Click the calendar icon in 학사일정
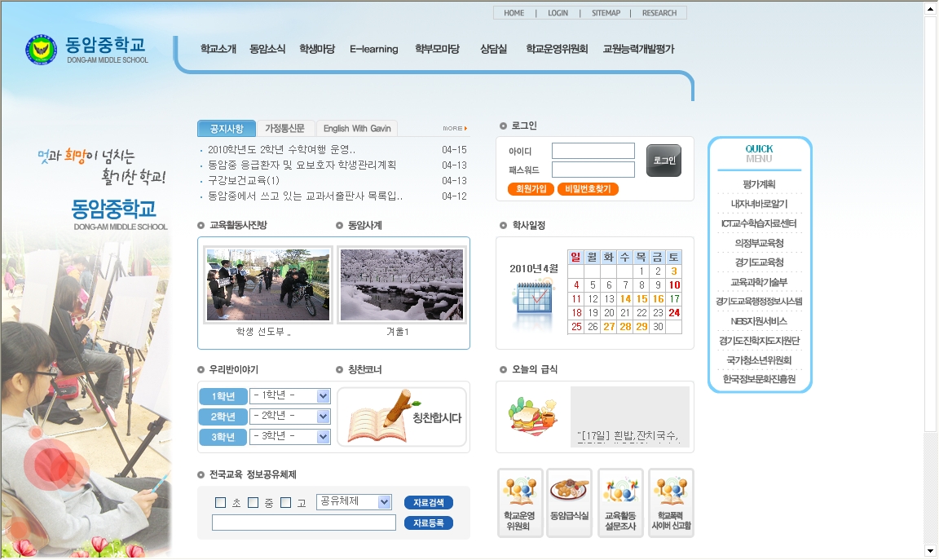The image size is (939, 560). pyautogui.click(x=532, y=303)
